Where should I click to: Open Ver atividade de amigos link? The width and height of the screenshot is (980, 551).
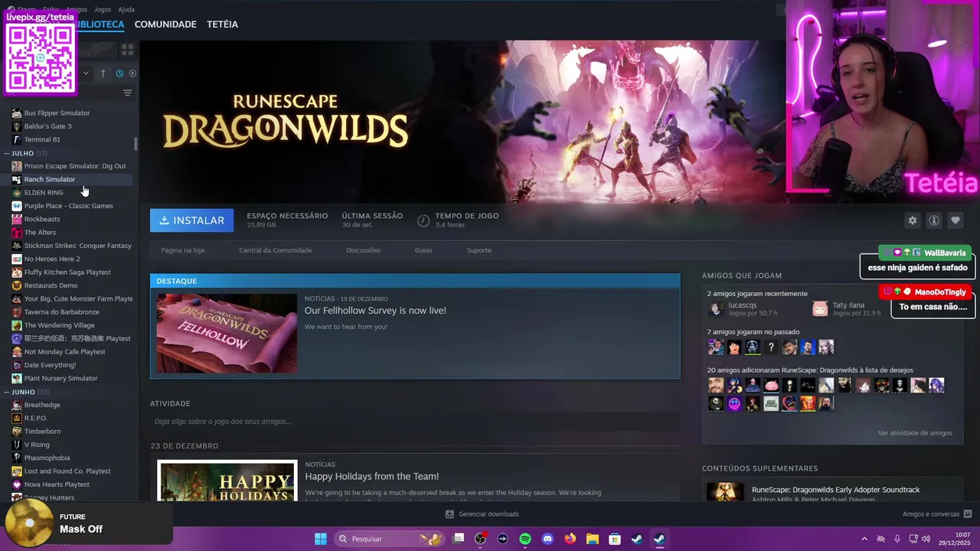(915, 433)
